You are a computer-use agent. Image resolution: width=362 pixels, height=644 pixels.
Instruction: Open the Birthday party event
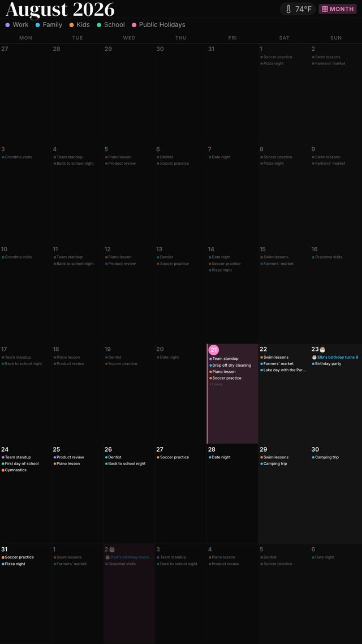[x=327, y=363]
